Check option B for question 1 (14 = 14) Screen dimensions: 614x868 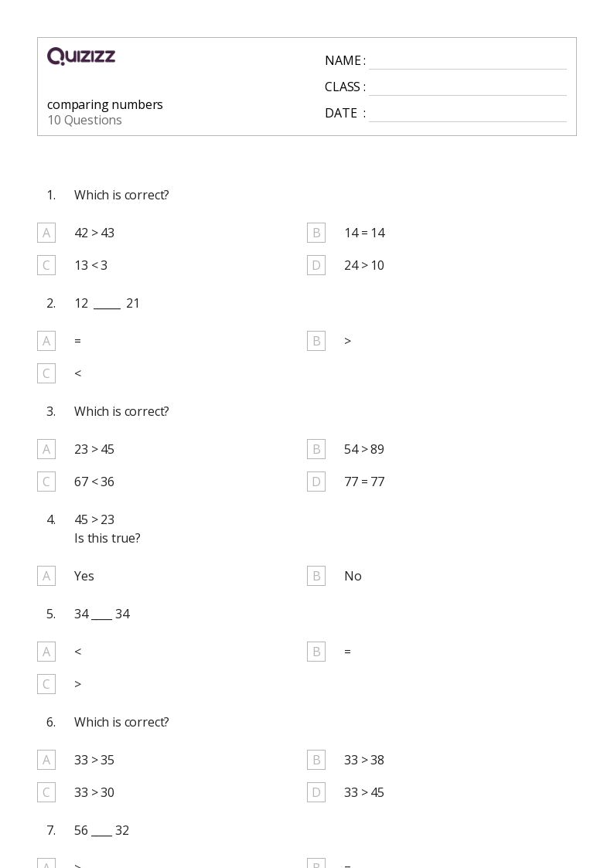[x=316, y=233]
